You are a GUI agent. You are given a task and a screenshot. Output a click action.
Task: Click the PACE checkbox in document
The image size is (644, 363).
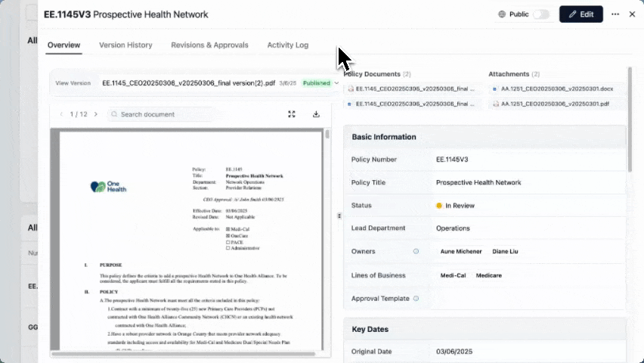pos(228,243)
